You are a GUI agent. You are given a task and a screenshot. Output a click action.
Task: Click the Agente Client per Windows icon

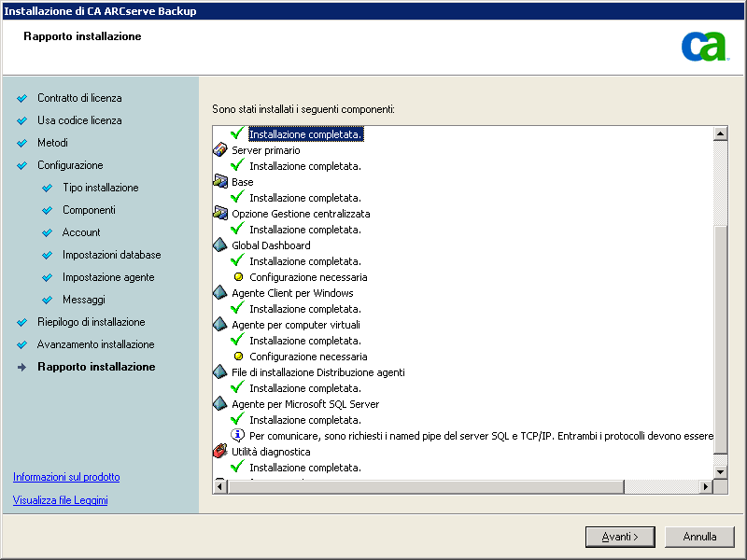(x=221, y=292)
